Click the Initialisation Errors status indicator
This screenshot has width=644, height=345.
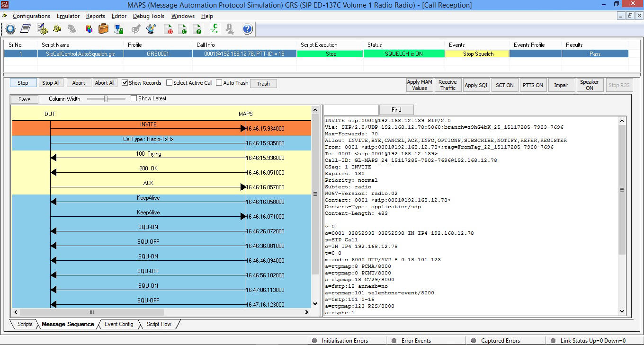pos(314,341)
